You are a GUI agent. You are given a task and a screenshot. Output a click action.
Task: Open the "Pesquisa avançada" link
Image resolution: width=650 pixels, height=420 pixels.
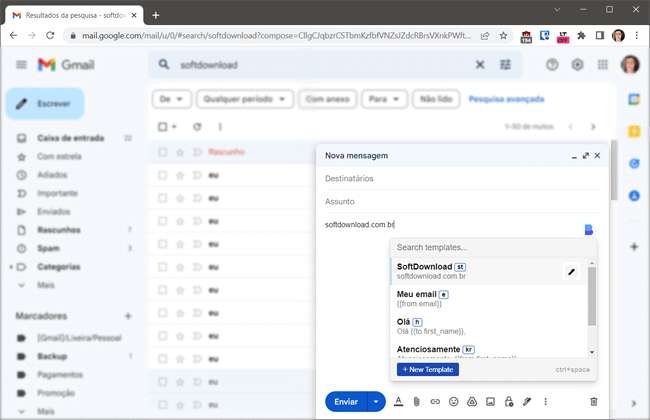506,99
